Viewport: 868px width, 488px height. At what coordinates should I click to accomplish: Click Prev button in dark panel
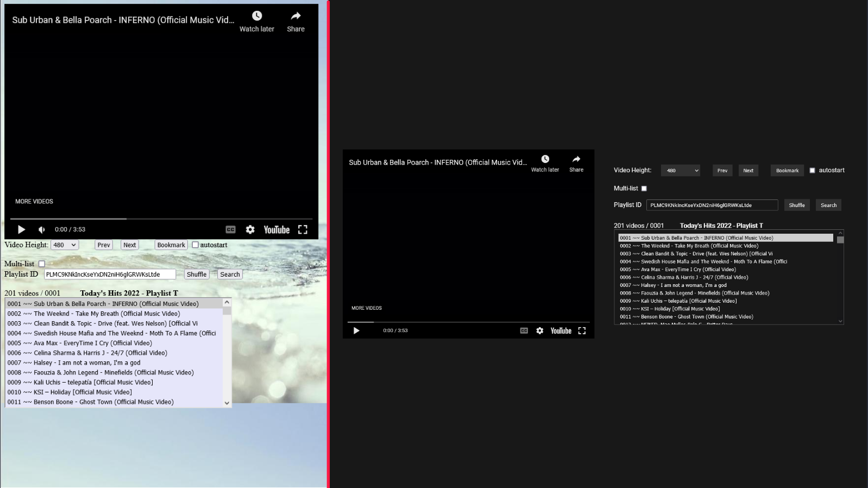point(722,170)
